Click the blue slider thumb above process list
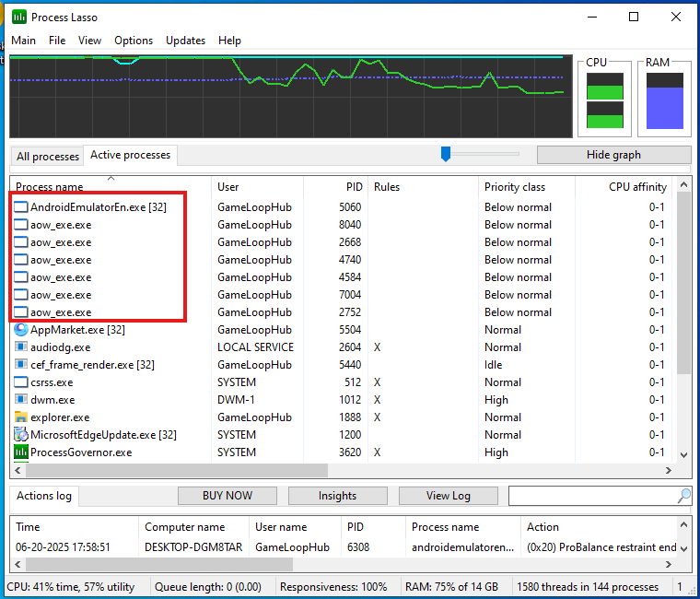 (446, 154)
